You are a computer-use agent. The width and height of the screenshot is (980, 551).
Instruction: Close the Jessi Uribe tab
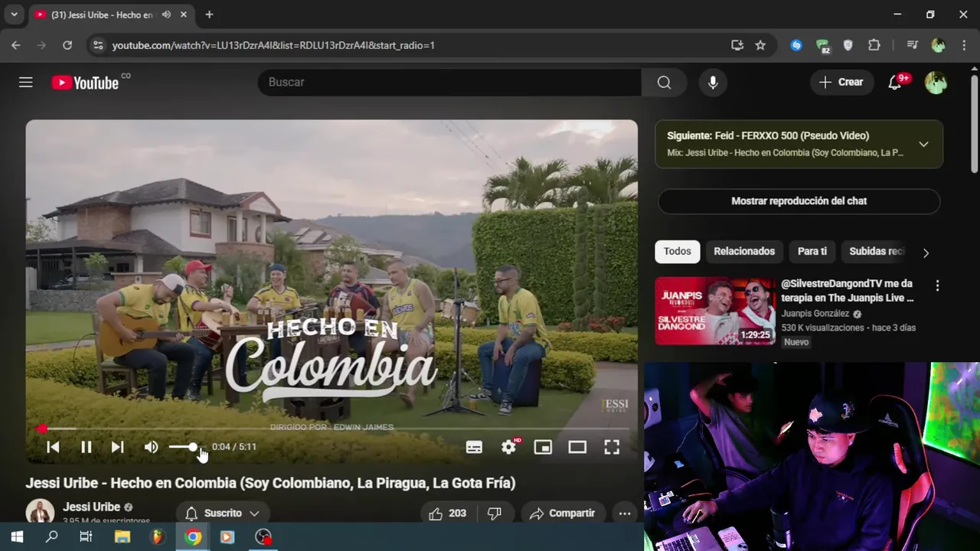tap(184, 15)
